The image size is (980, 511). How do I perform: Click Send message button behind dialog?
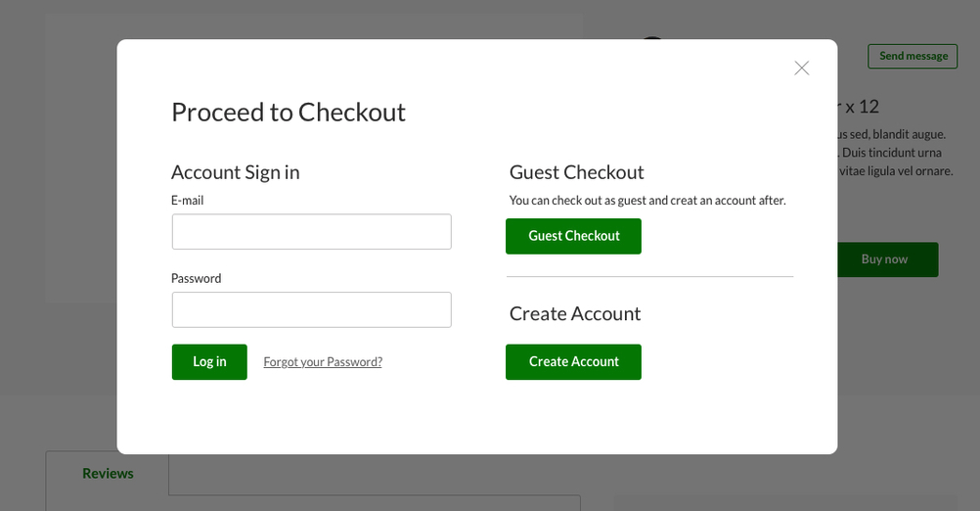pyautogui.click(x=913, y=57)
